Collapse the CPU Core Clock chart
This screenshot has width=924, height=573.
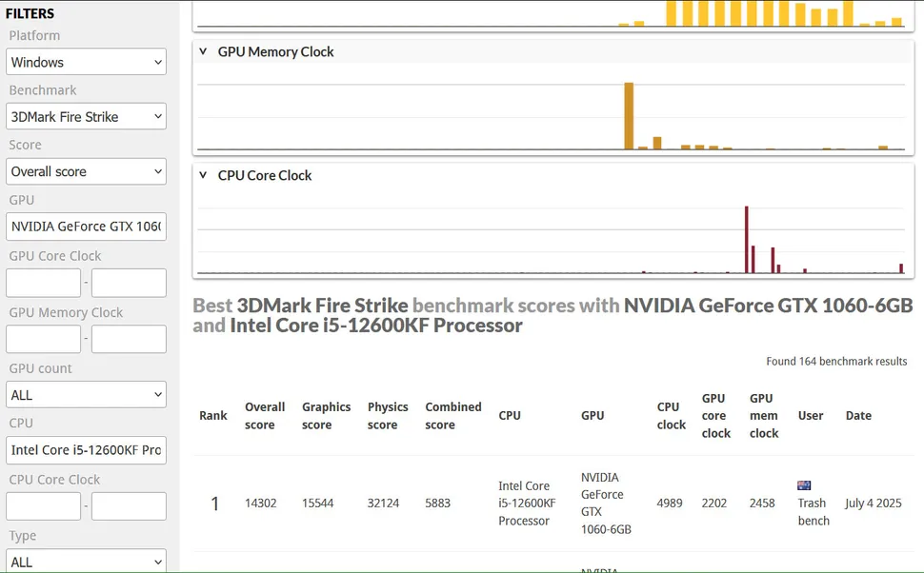tap(203, 175)
